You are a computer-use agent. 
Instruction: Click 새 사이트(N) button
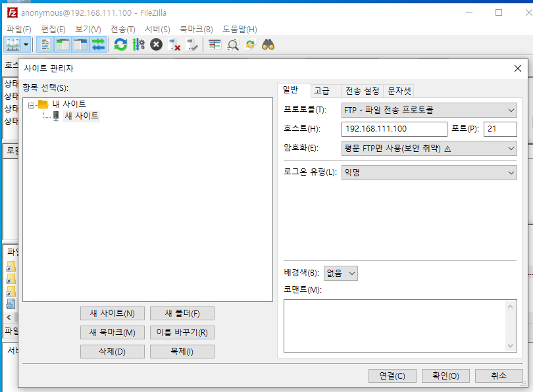pyautogui.click(x=113, y=314)
